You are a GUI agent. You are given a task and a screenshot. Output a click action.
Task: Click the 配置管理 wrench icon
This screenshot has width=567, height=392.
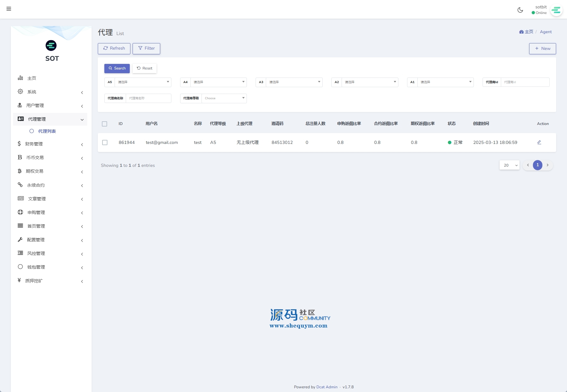(20, 239)
